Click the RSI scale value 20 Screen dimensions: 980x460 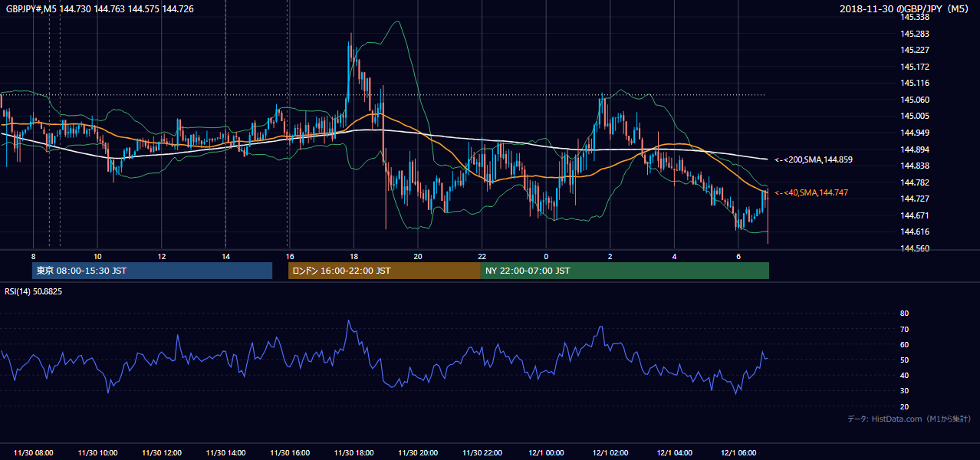[x=904, y=406]
